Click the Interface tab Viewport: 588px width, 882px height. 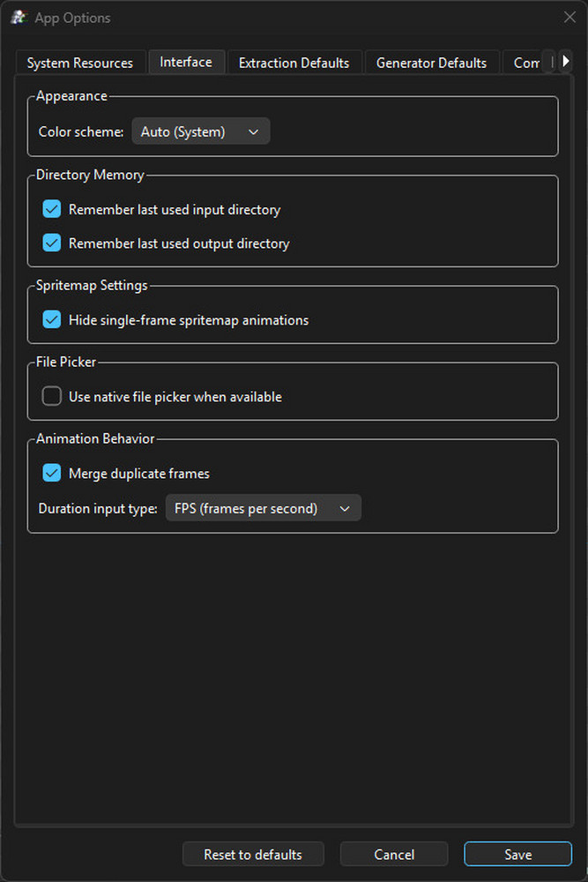point(186,62)
